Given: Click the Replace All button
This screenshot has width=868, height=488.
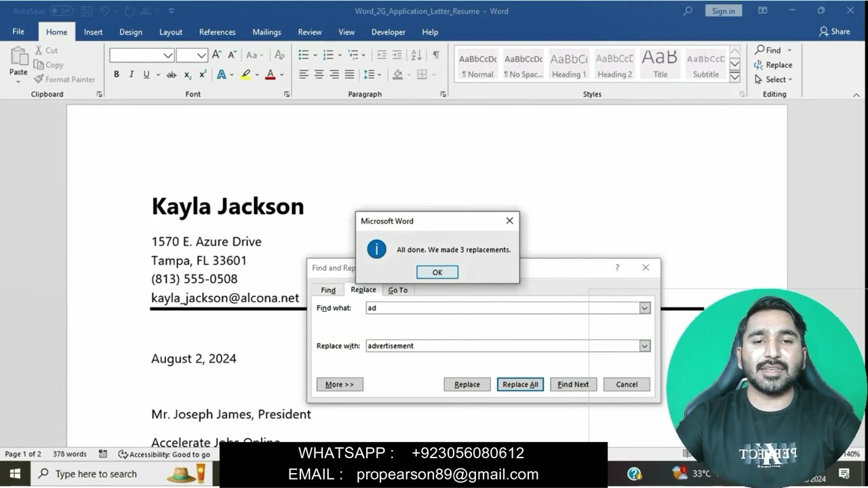Looking at the screenshot, I should (520, 384).
